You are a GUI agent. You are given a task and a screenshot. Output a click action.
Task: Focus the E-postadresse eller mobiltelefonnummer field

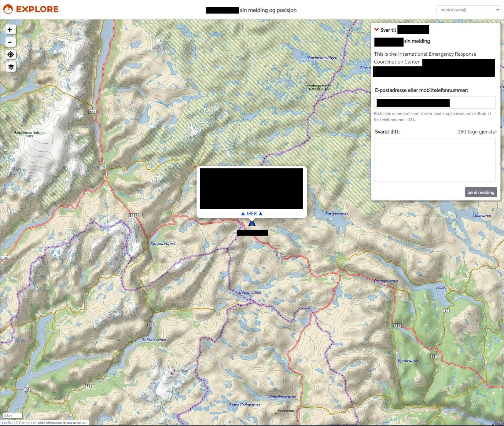click(435, 103)
